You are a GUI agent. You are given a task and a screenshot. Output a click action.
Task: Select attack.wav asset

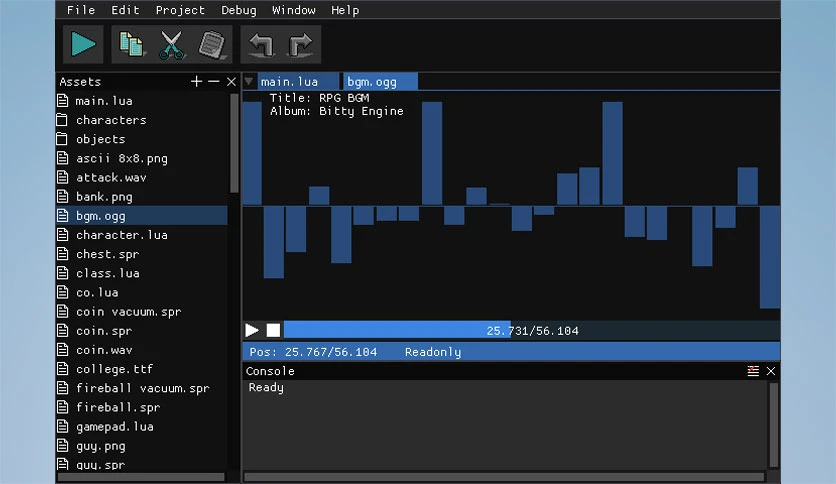click(142, 178)
